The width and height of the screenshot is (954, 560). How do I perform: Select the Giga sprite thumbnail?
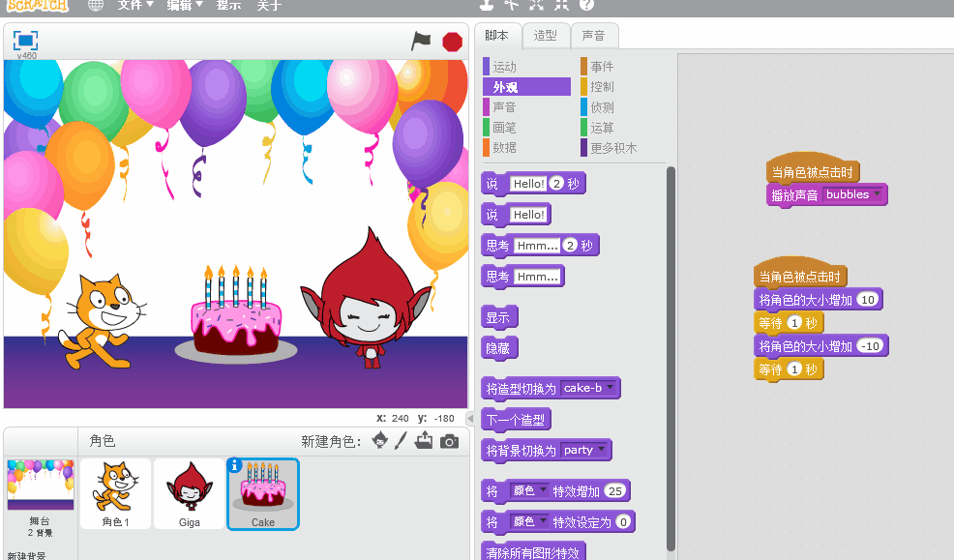190,493
